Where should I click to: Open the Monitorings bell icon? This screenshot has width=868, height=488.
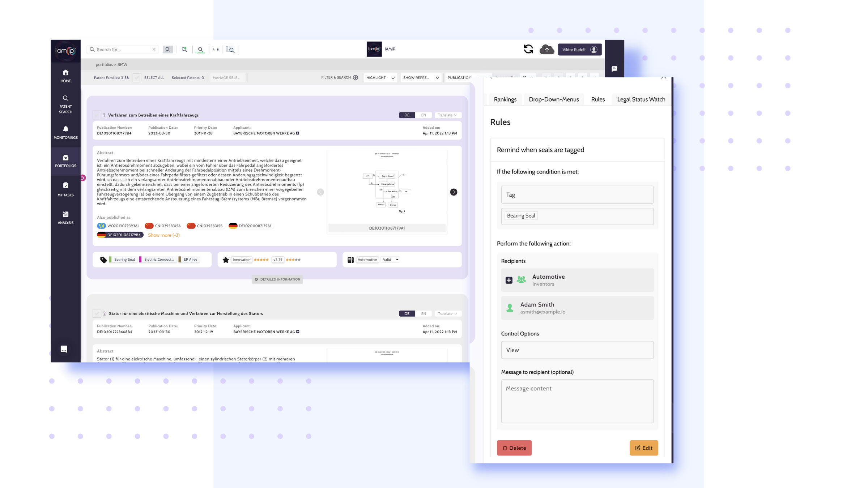(65, 129)
